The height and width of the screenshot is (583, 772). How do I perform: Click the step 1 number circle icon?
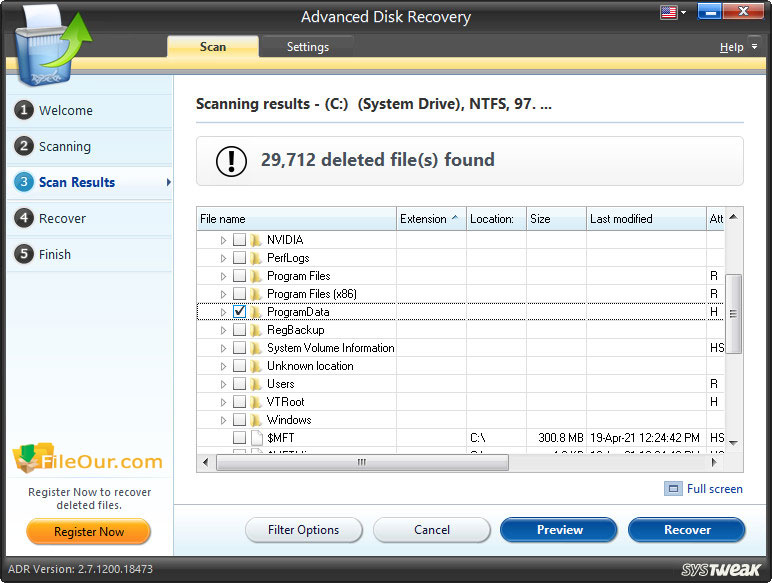point(24,110)
